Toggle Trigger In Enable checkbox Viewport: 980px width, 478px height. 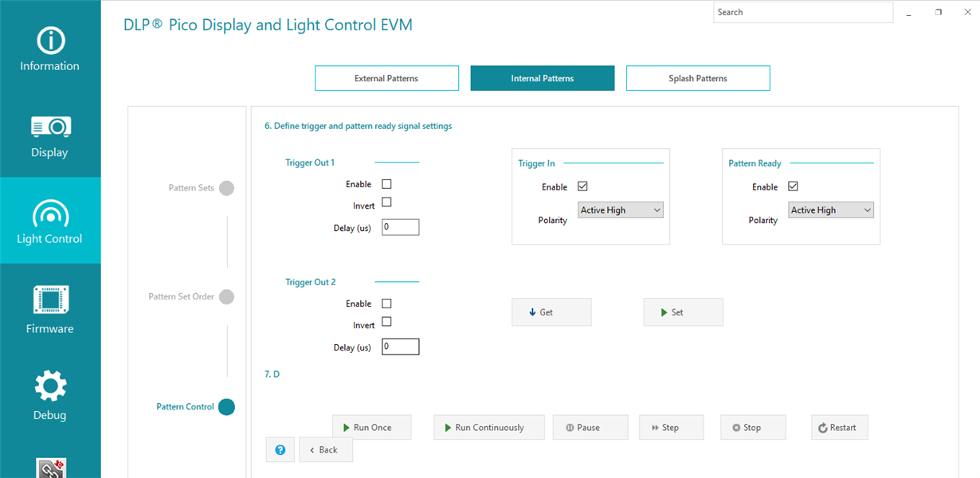point(582,186)
